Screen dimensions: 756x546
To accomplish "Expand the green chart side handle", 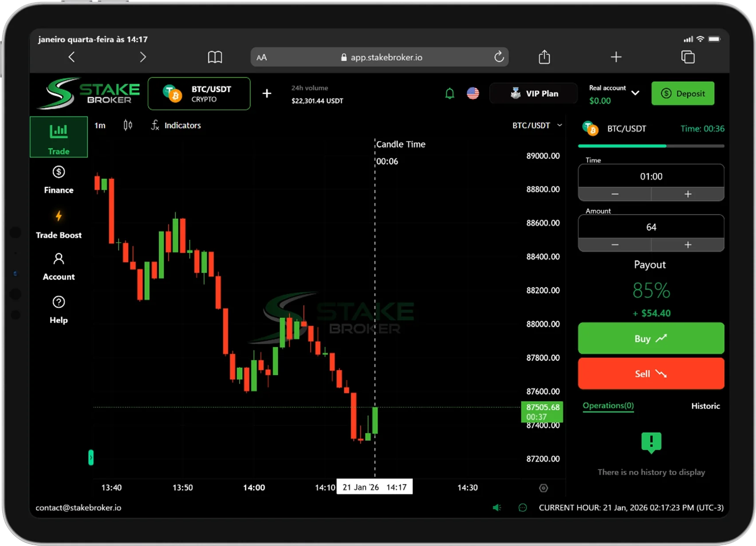I will pos(91,457).
